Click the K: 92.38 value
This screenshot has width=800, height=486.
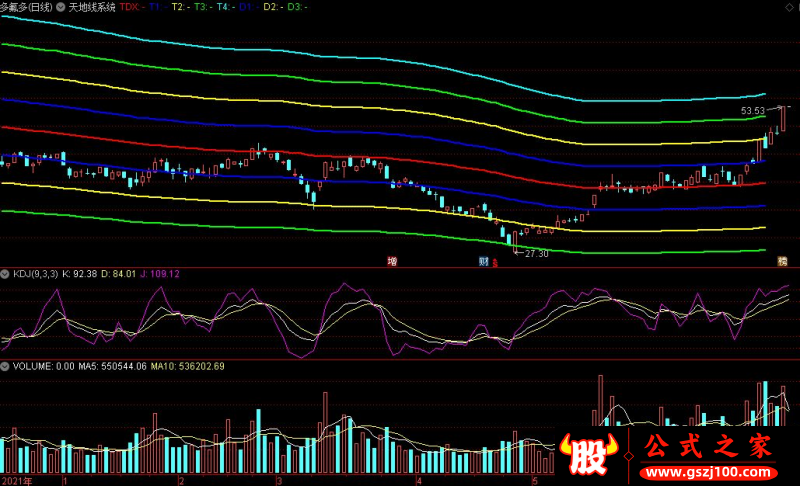[x=80, y=274]
